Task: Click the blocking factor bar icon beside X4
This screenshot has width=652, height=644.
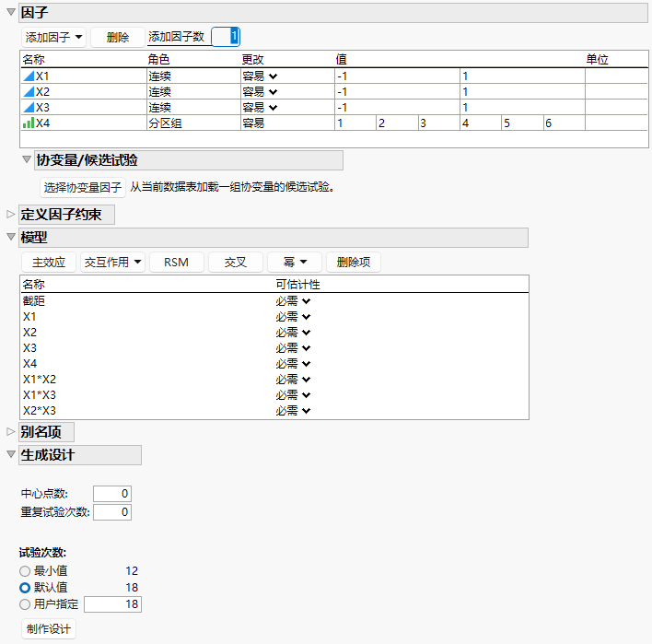Action: coord(29,123)
